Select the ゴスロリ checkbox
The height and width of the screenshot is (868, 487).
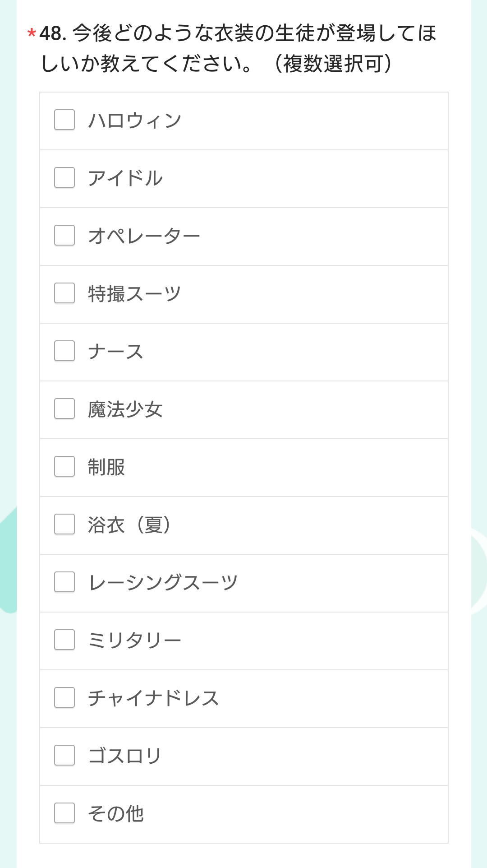(x=64, y=755)
